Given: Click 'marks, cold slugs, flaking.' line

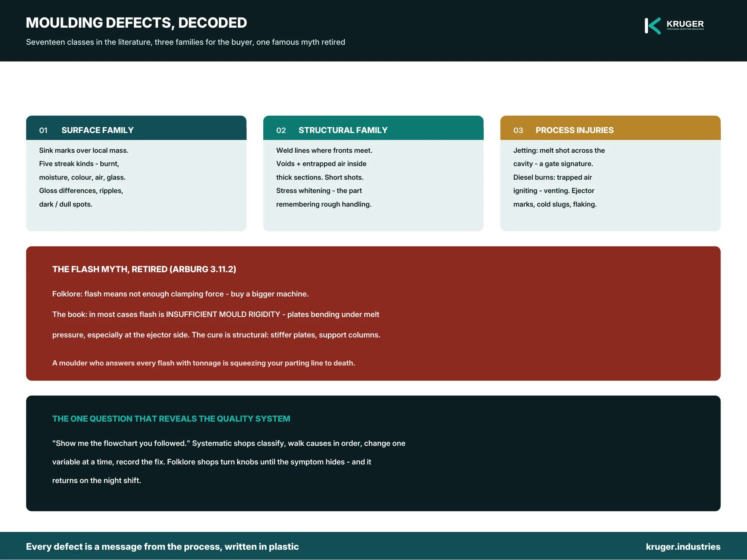Looking at the screenshot, I should pos(555,204).
